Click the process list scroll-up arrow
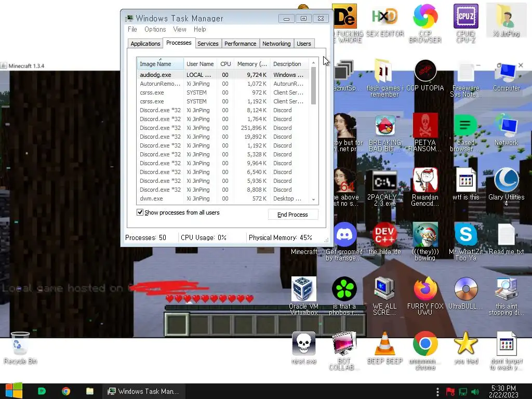Viewport: 532px width, 399px height. (x=313, y=62)
